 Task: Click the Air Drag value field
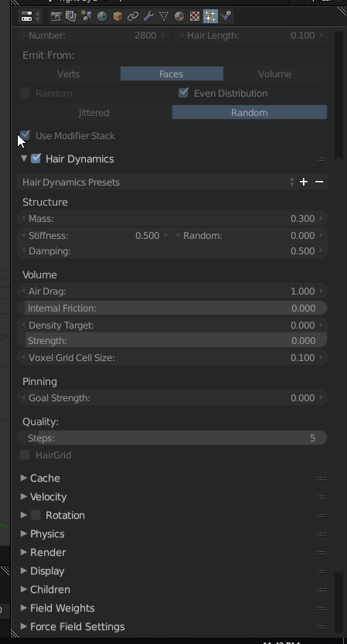172,291
